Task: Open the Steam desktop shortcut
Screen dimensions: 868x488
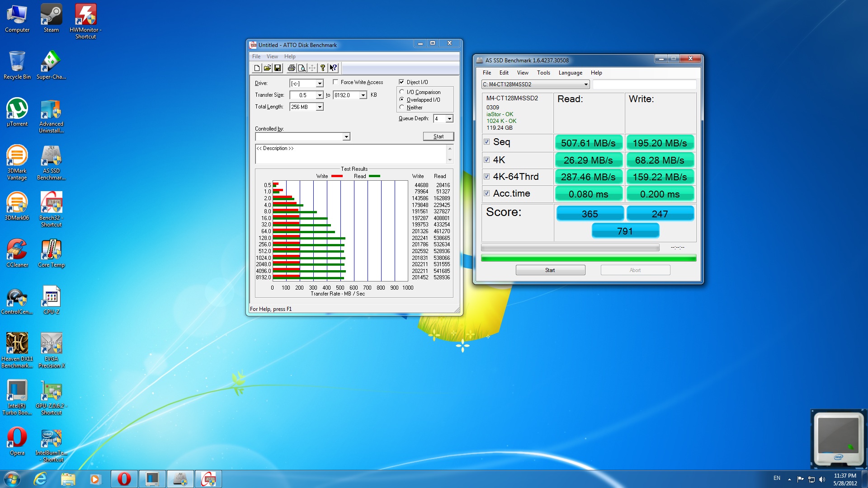Action: 51,19
